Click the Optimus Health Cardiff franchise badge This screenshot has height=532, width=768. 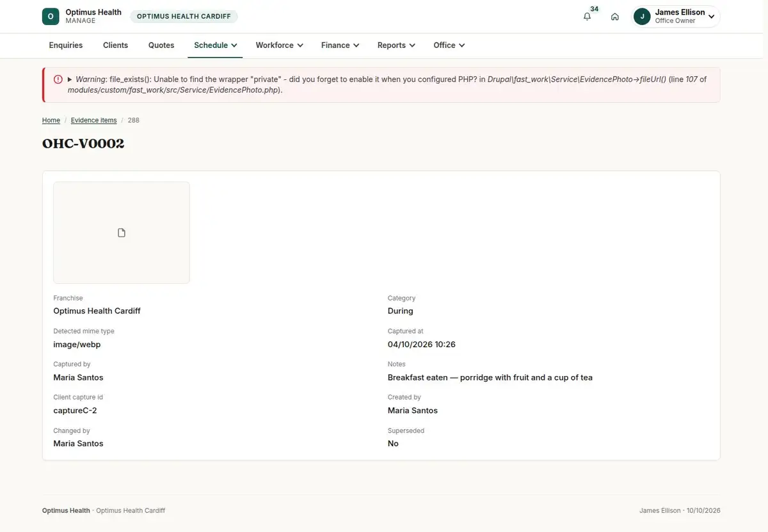point(184,17)
